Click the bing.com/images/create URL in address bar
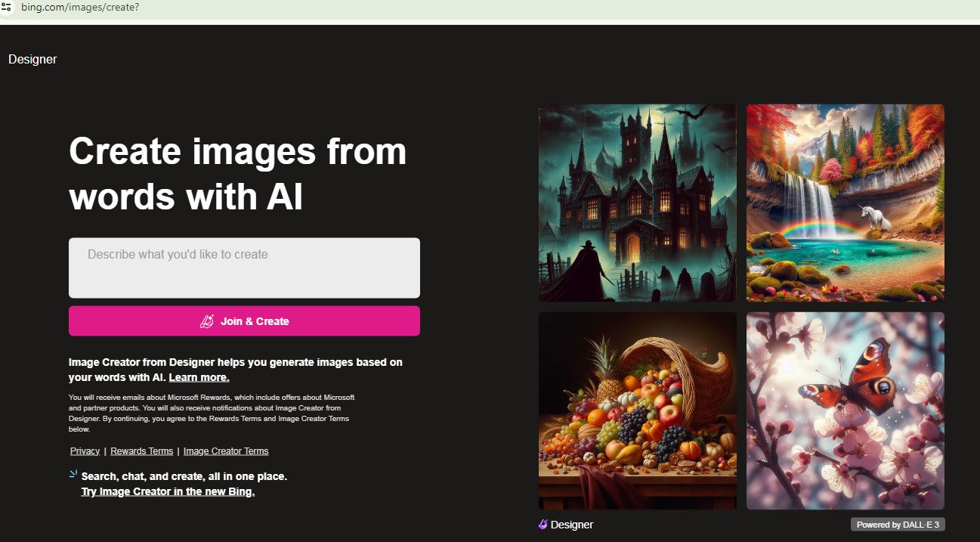The width and height of the screenshot is (980, 542). (x=80, y=8)
